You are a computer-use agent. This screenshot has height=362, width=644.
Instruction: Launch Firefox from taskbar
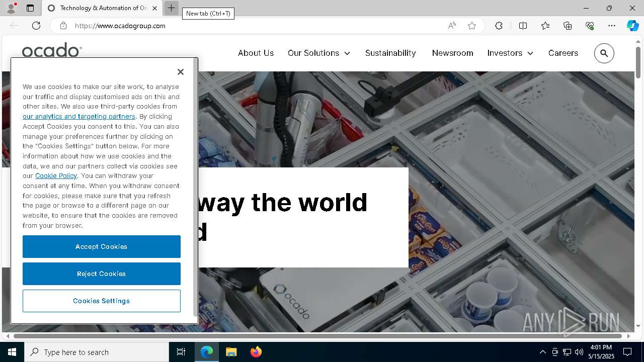[256, 352]
